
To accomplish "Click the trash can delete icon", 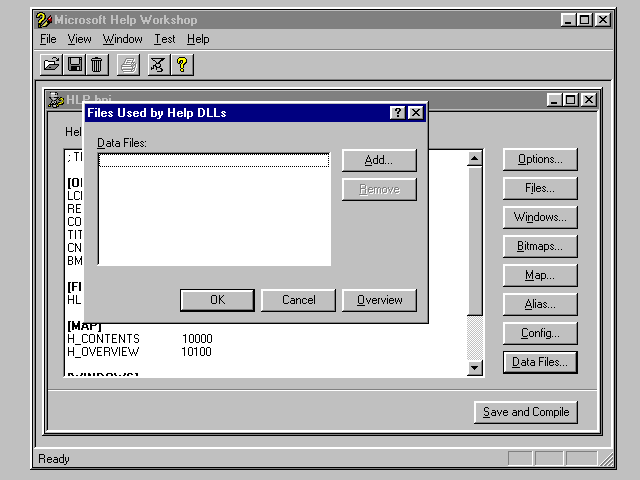I will coord(96,65).
